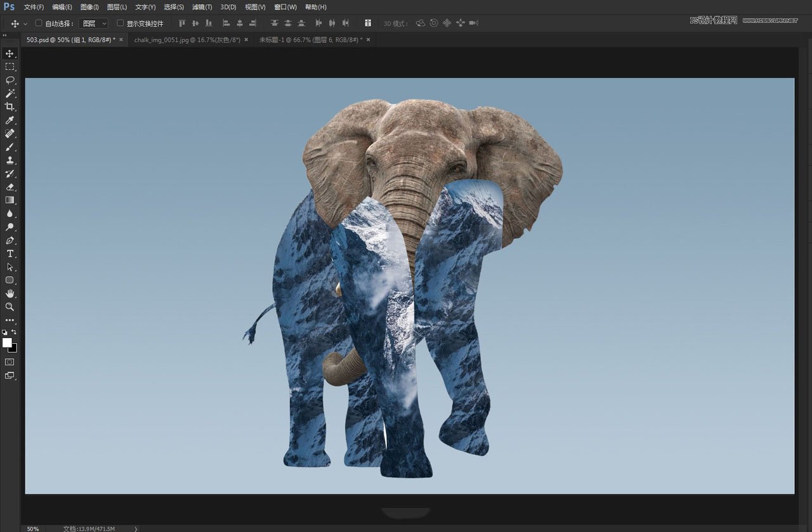Select the Lasso tool
The width and height of the screenshot is (812, 532).
[10, 80]
